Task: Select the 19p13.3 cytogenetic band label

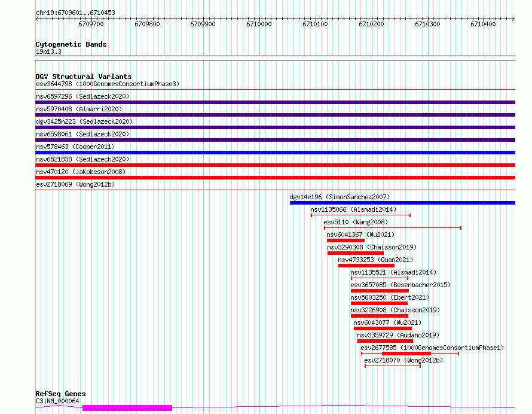Action: coord(48,51)
